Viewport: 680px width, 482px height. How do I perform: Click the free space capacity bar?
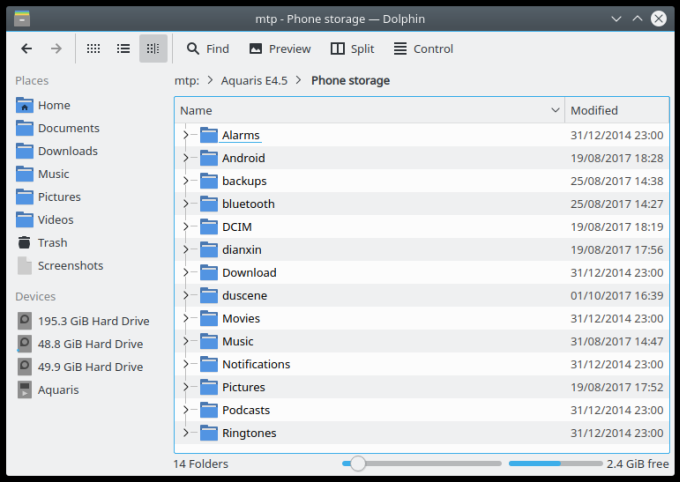[556, 464]
